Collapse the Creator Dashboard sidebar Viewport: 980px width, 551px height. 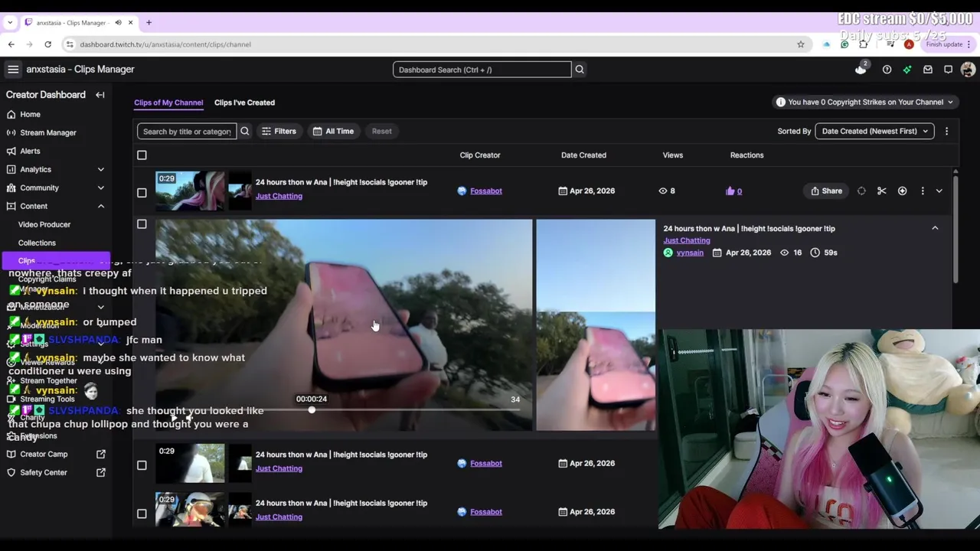pos(100,95)
